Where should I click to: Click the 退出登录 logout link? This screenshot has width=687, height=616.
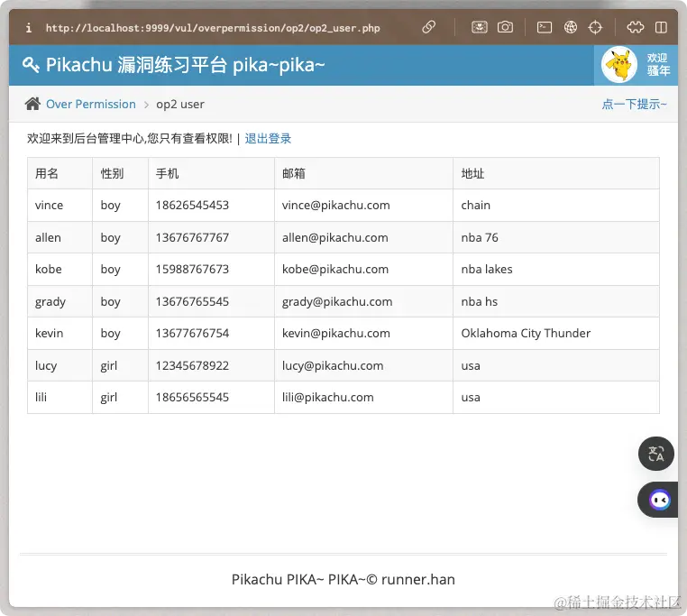click(x=268, y=139)
